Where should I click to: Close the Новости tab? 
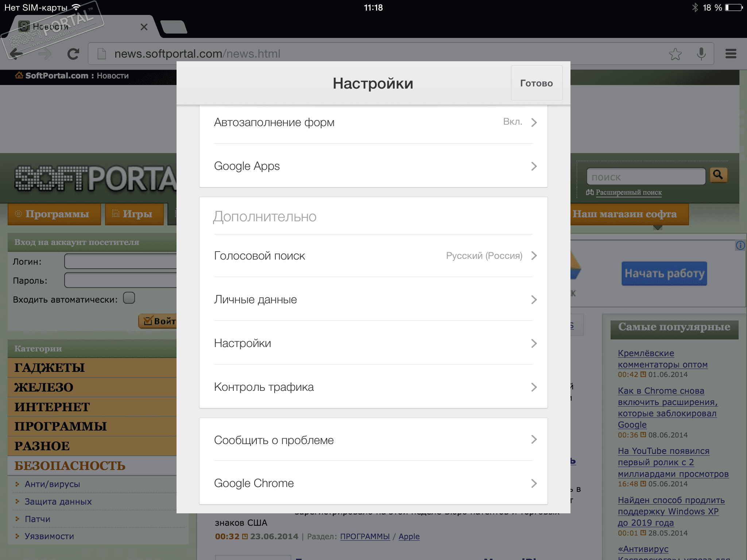(x=144, y=27)
